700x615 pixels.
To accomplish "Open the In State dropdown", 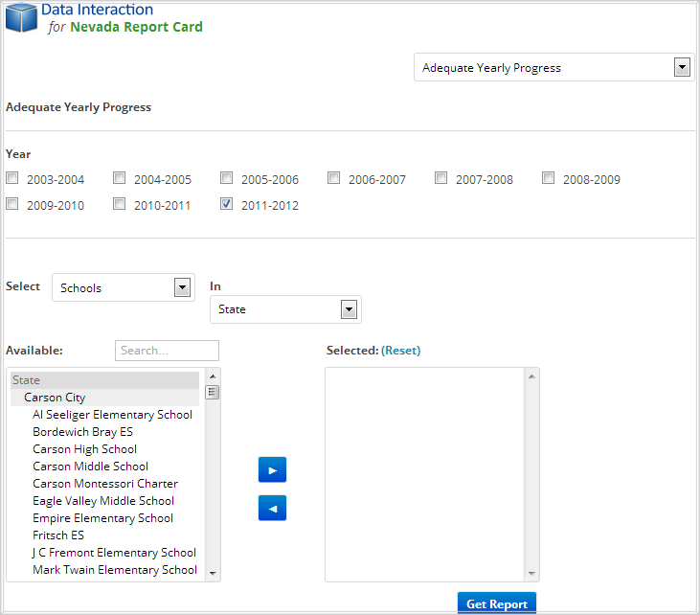I will (285, 309).
